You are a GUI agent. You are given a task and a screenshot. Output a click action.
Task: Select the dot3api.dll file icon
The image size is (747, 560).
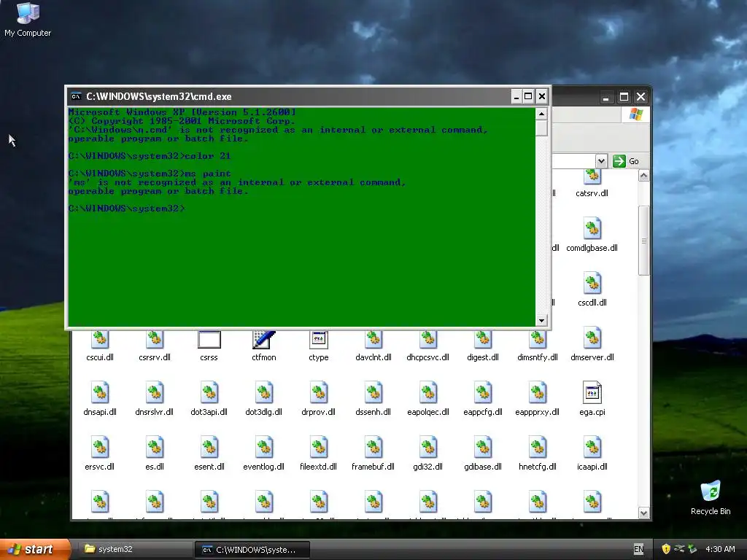tap(209, 399)
